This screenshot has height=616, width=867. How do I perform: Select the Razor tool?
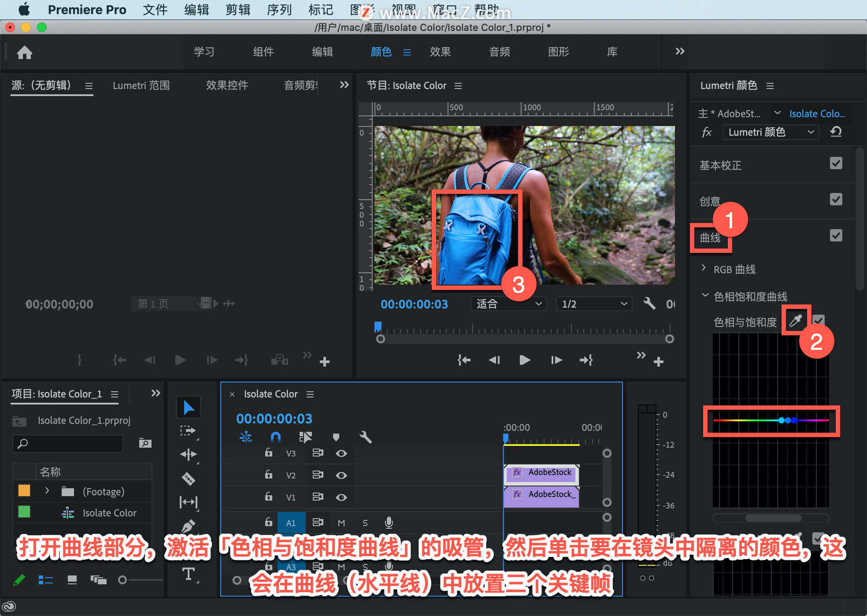[x=188, y=478]
